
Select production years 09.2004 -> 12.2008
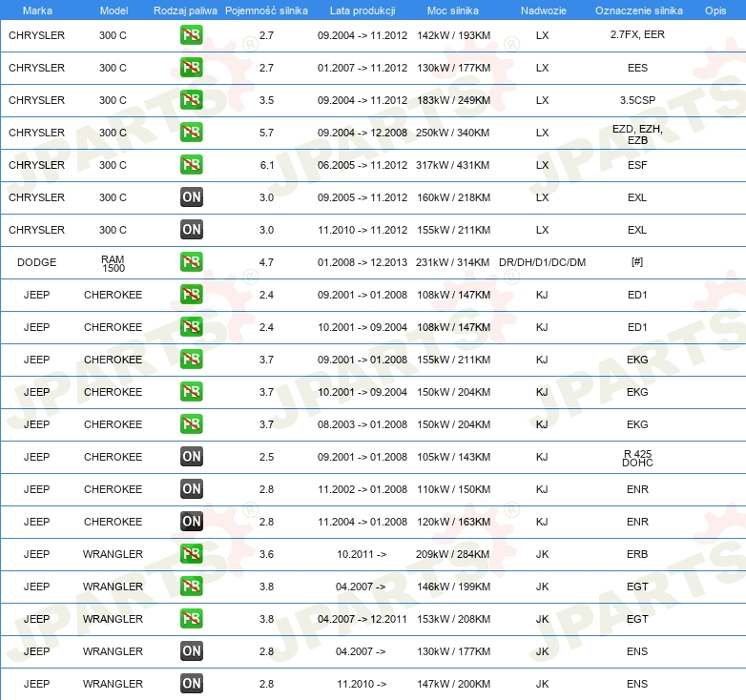tap(363, 133)
